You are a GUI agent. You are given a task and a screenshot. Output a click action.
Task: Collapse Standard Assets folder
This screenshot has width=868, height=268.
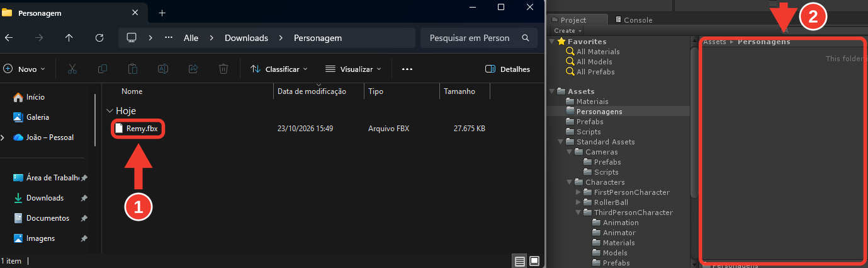(561, 142)
